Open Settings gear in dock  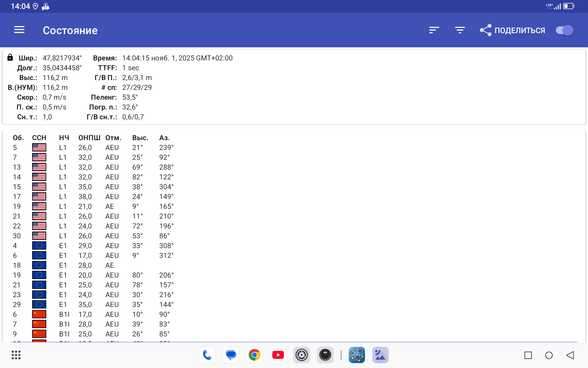click(x=302, y=355)
